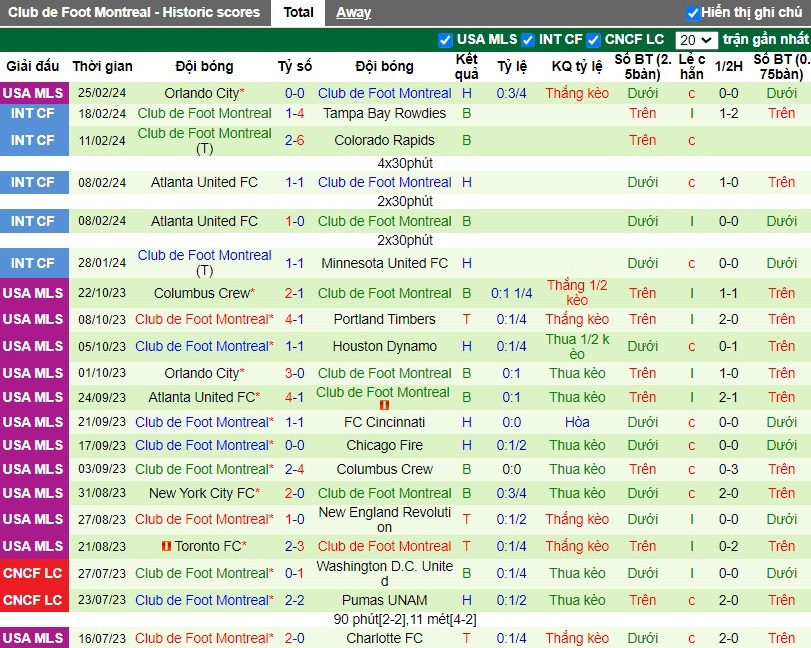Click the 2-4 score on 03/09/23 row

[294, 469]
